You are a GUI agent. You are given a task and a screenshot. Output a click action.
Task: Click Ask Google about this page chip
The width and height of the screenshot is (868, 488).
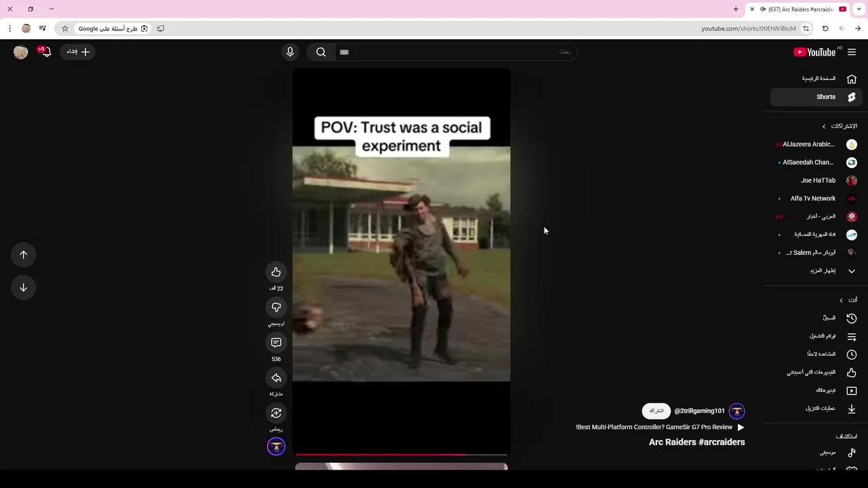click(x=113, y=28)
